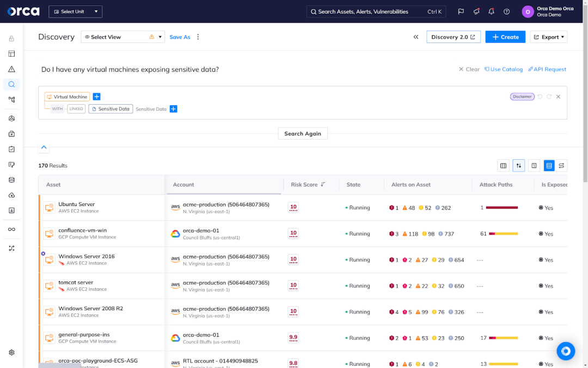Focus the Search Assets, Alerts, Vulnerabilities field

click(376, 11)
